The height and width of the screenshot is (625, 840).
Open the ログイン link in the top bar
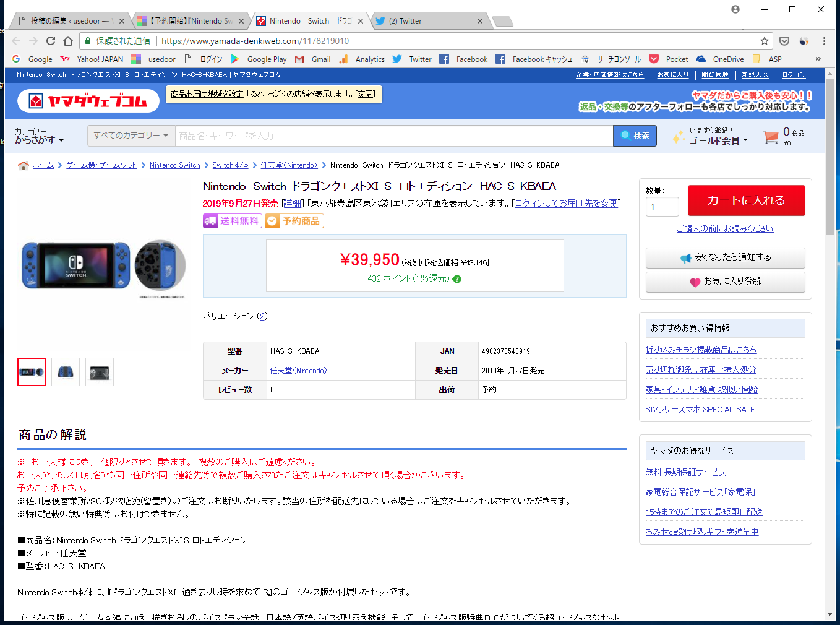pos(794,75)
